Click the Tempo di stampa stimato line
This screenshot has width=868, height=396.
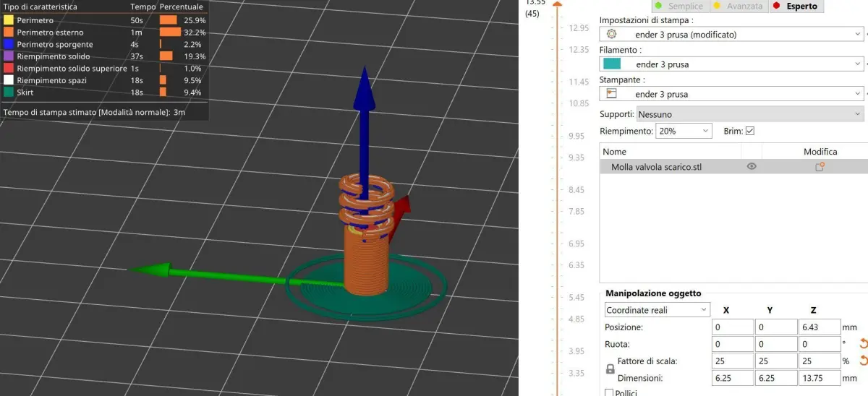[95, 112]
